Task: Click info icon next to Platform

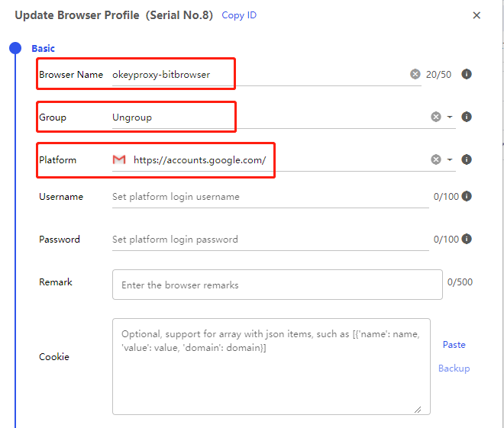Action: [467, 159]
